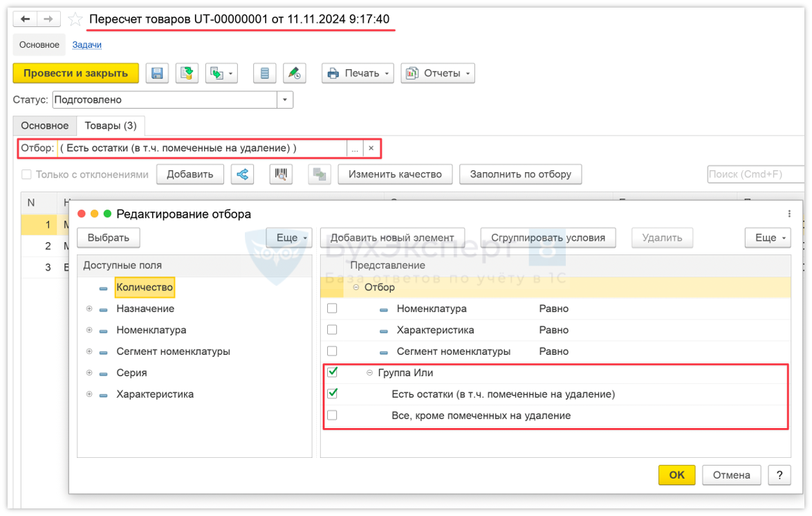
Task: Click the document structure list icon
Action: 264,73
